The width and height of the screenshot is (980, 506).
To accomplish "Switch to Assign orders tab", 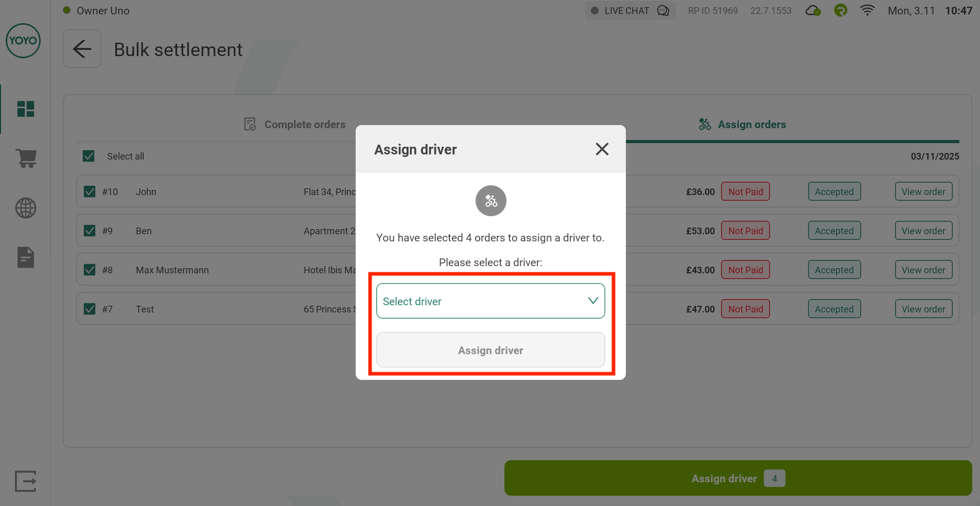I will [742, 125].
